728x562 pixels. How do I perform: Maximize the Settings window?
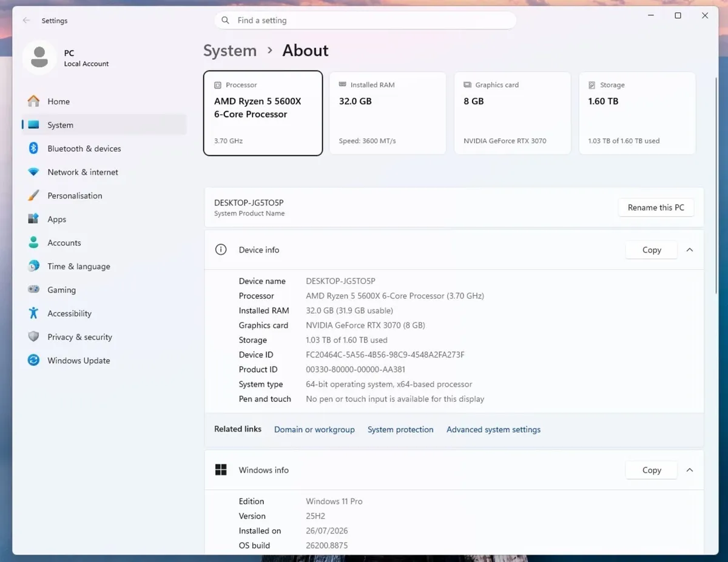pyautogui.click(x=678, y=16)
